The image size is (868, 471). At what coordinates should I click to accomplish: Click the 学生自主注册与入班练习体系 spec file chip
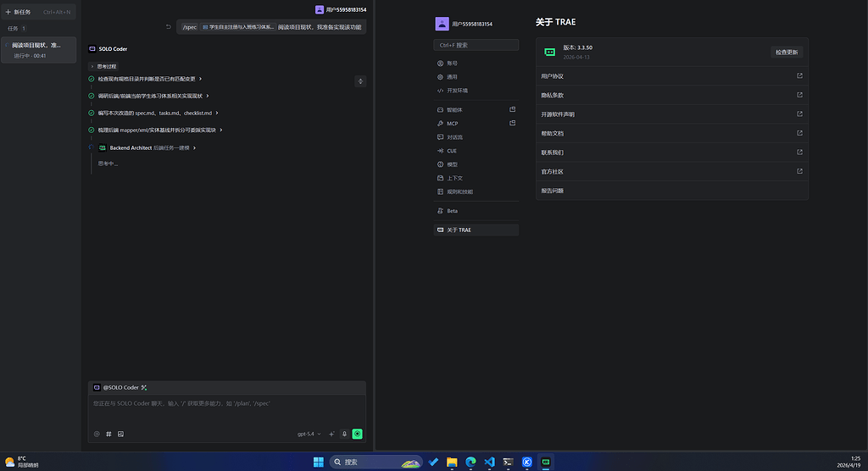238,27
